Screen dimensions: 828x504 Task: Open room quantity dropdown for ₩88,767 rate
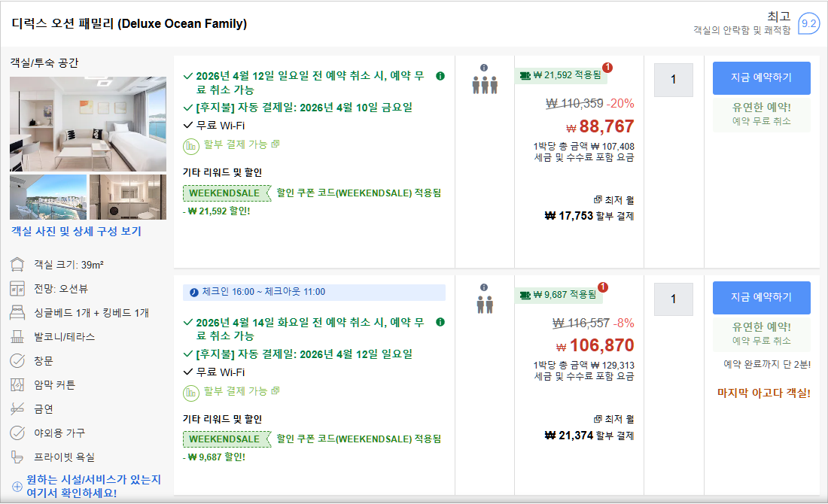tap(673, 80)
